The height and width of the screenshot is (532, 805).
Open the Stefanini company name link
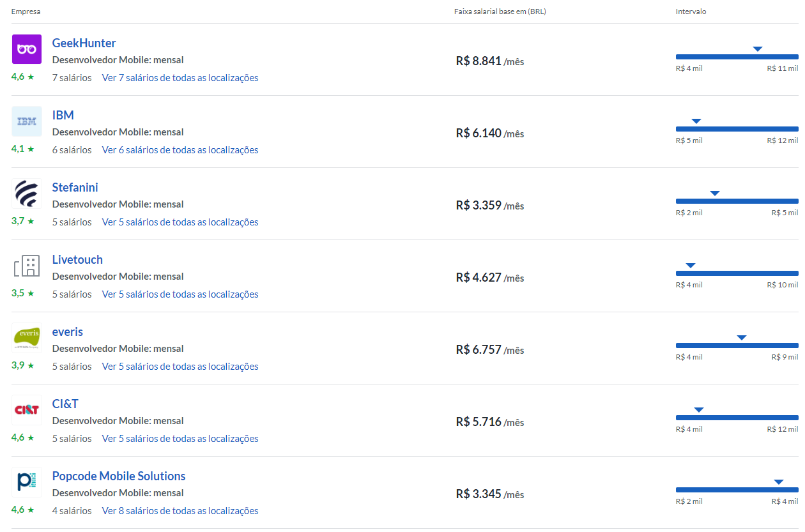pyautogui.click(x=75, y=187)
